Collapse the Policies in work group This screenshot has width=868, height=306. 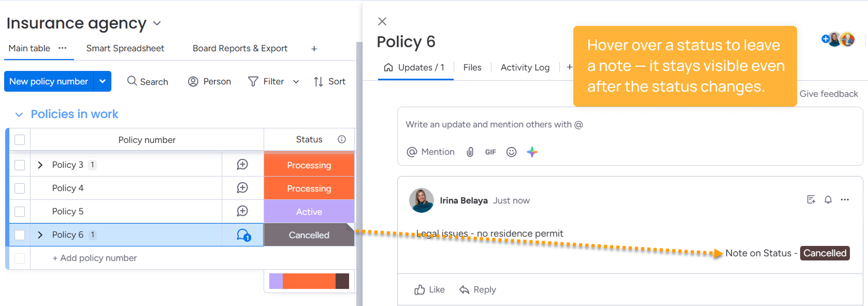tap(19, 114)
